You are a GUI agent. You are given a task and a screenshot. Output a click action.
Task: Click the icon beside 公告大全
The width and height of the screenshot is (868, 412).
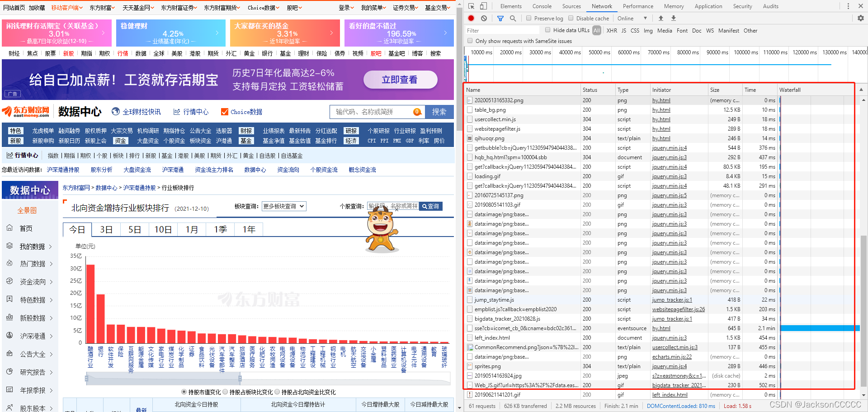[x=9, y=354]
